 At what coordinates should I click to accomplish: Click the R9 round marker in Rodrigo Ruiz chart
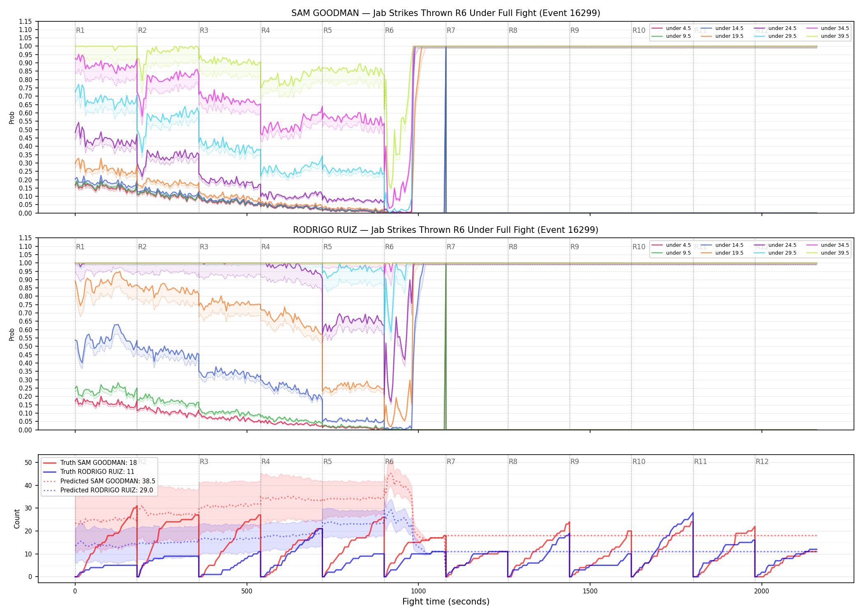[x=575, y=247]
